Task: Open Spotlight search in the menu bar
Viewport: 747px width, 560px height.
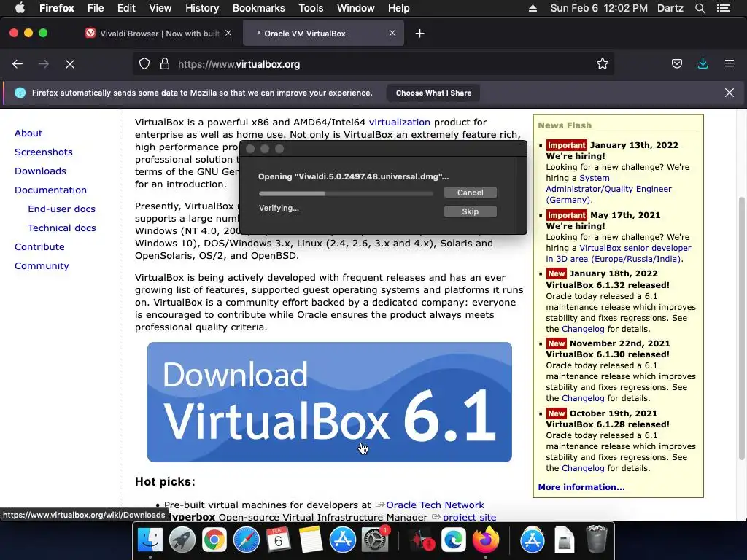Action: click(x=700, y=8)
